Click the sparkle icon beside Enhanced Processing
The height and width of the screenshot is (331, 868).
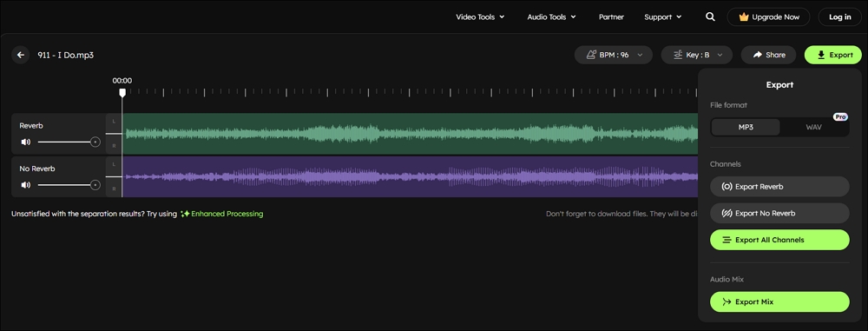(185, 214)
